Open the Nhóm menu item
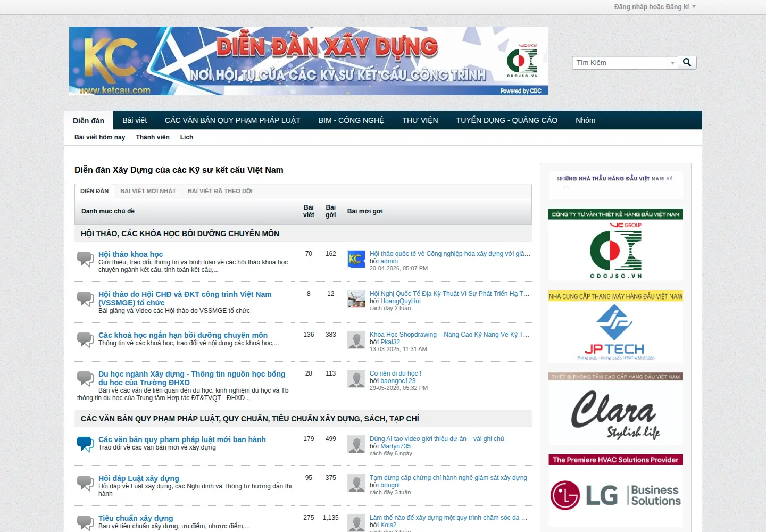766x532 pixels. pos(586,120)
